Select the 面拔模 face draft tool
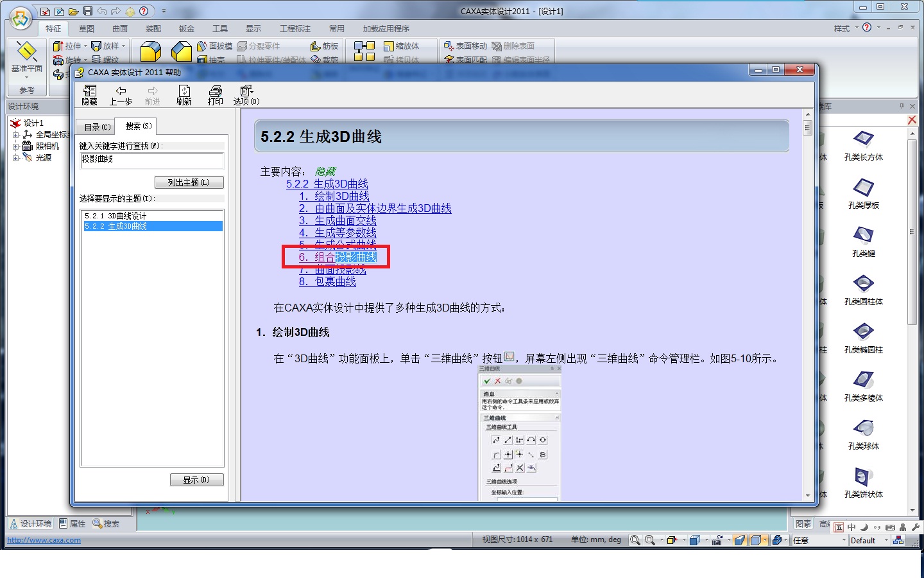The image size is (924, 578). 214,46
